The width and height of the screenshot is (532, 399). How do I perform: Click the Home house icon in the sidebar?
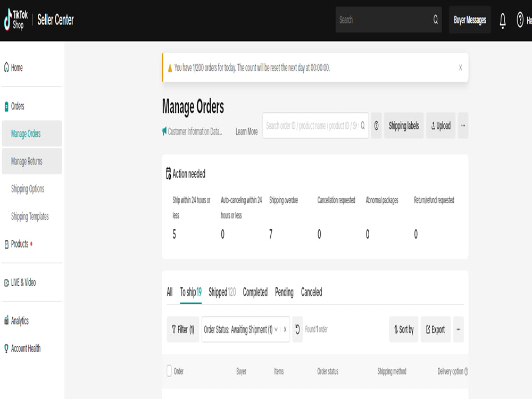pyautogui.click(x=6, y=67)
